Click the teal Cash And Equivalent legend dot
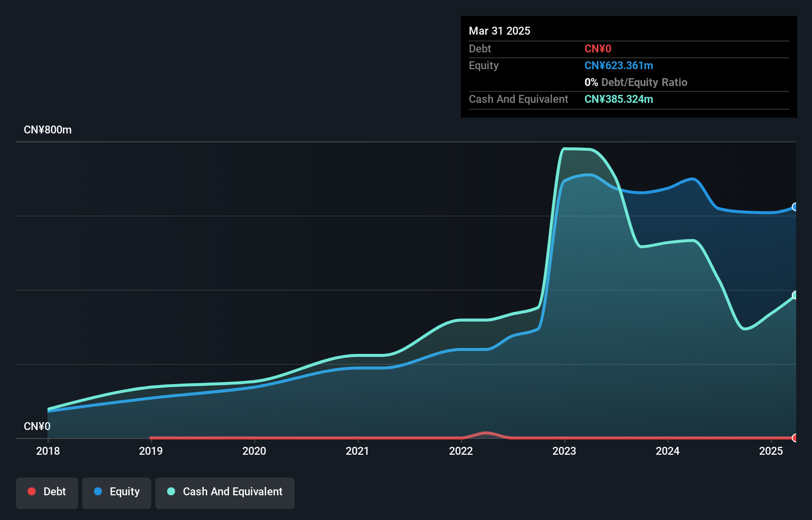 pyautogui.click(x=171, y=491)
